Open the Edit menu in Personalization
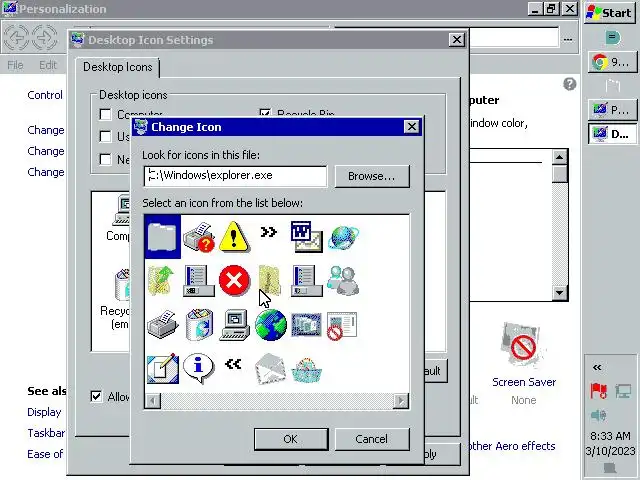The image size is (640, 480). tap(48, 65)
